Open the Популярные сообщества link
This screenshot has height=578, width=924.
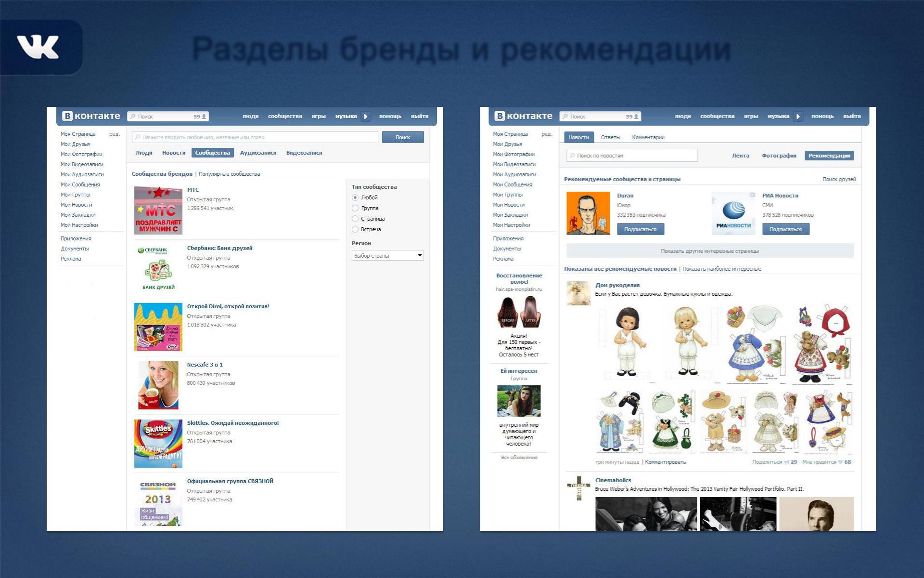click(229, 174)
